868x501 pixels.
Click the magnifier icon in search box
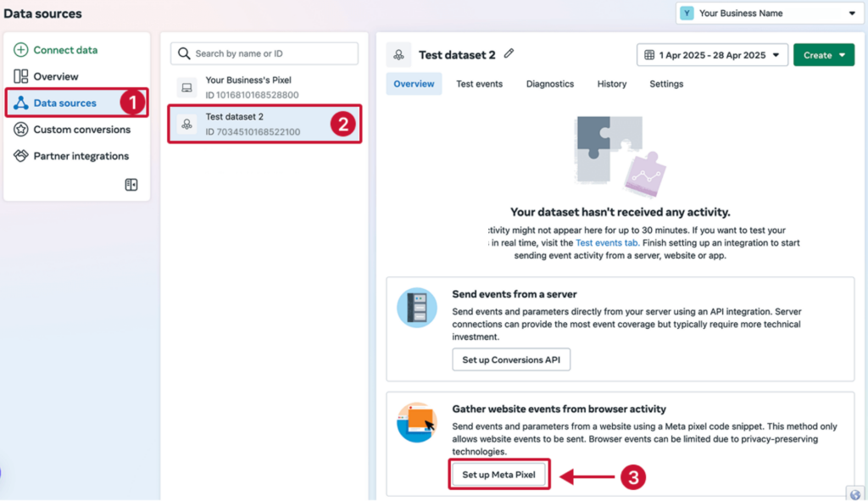tap(184, 53)
